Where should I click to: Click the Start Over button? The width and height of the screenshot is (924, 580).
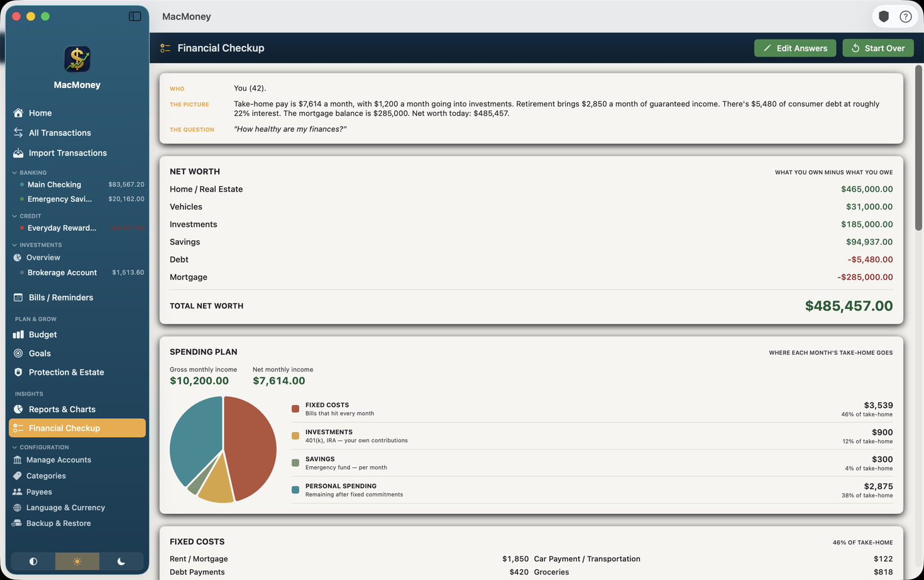point(878,48)
